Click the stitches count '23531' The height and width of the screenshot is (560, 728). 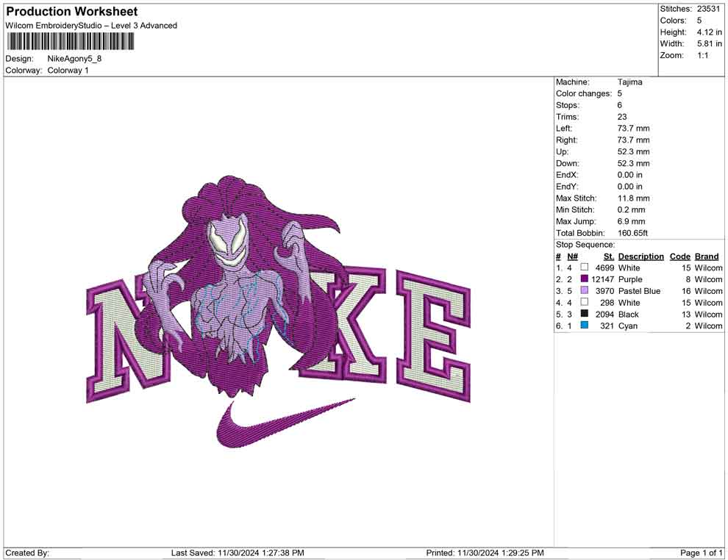(708, 9)
